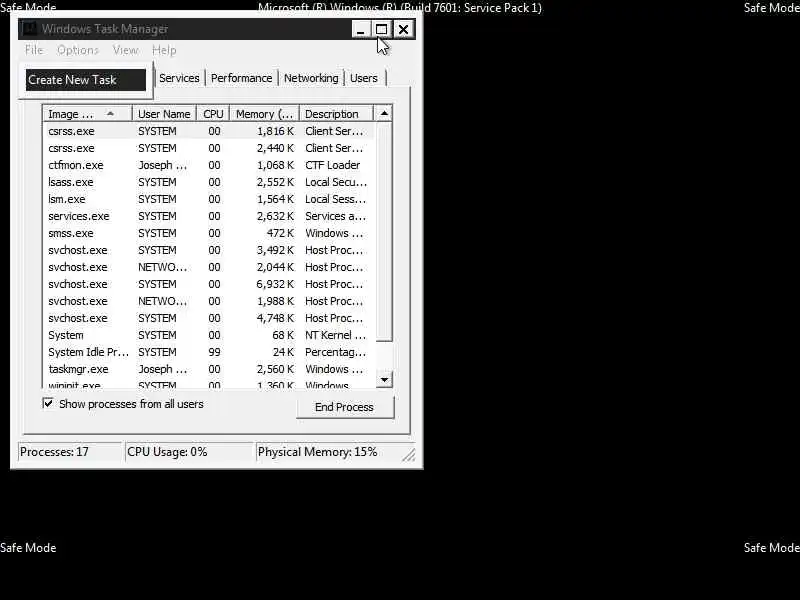Click the End Process button
This screenshot has height=600, width=800.
point(344,407)
